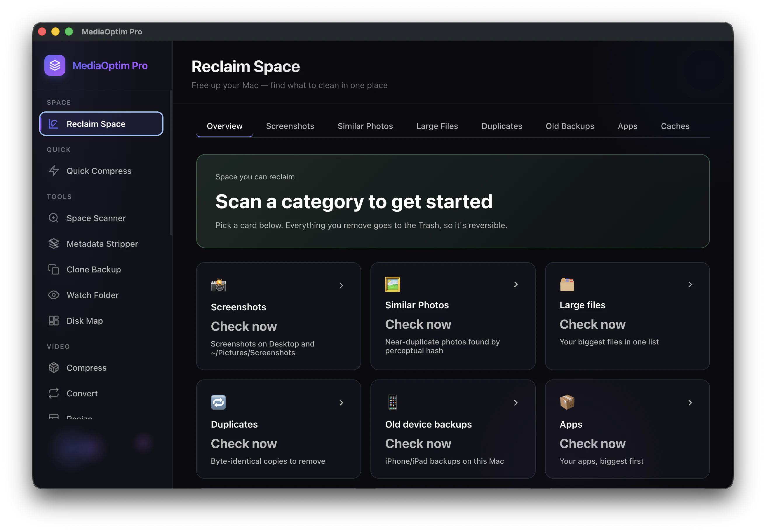The image size is (766, 532).
Task: Go to the Old Backups tab
Action: [x=570, y=126]
